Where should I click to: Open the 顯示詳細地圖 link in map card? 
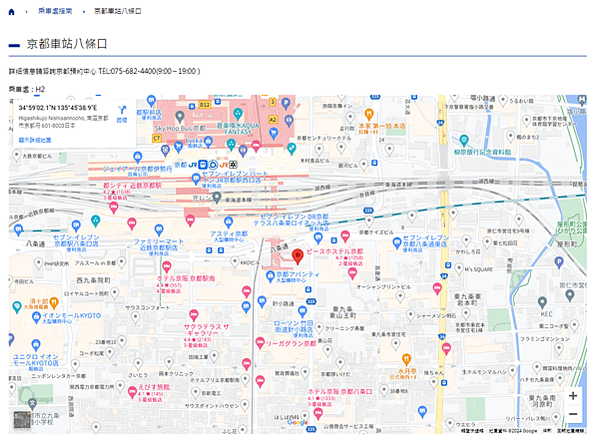pos(35,140)
